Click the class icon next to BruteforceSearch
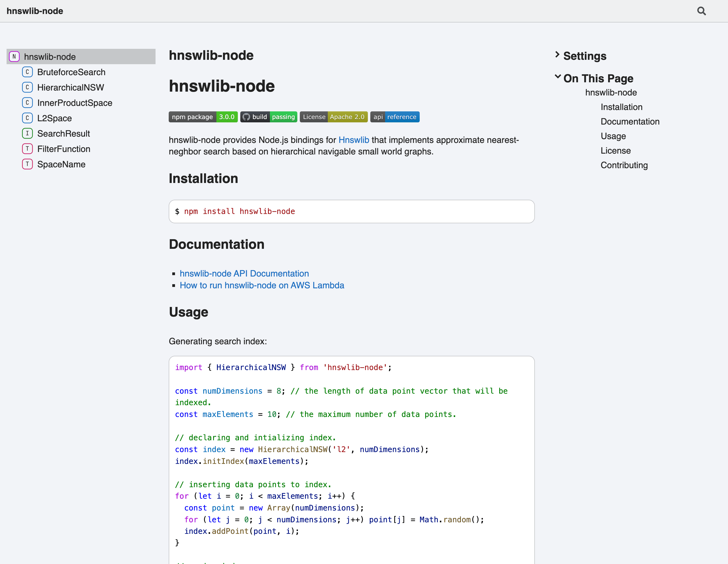This screenshot has width=728, height=564. point(27,72)
